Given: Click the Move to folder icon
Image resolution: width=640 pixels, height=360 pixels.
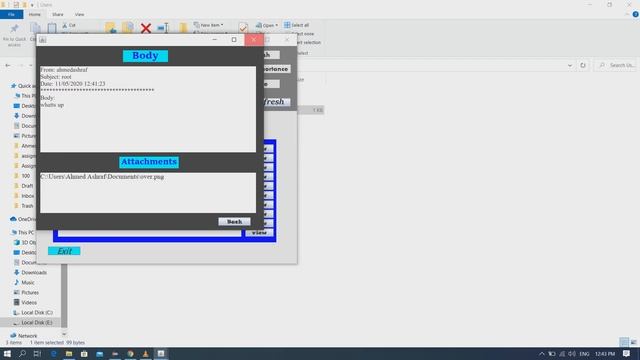Looking at the screenshot, I should point(110,28).
